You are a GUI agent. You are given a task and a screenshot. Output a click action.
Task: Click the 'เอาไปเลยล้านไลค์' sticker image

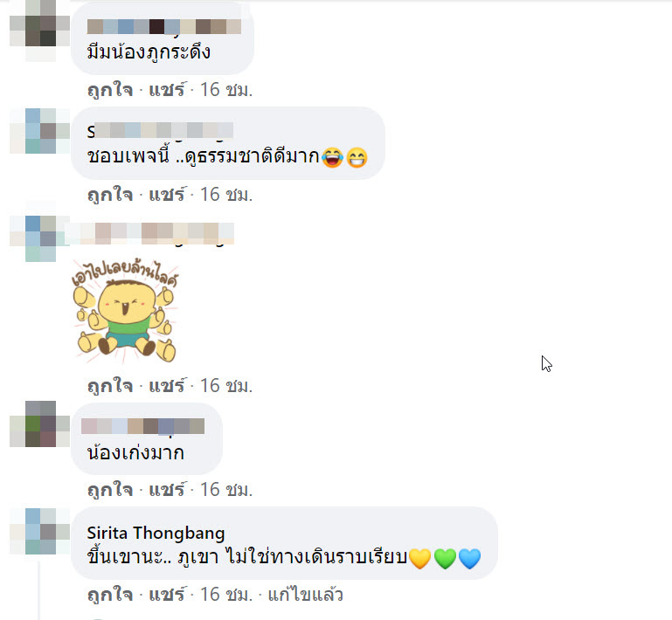[x=125, y=311]
